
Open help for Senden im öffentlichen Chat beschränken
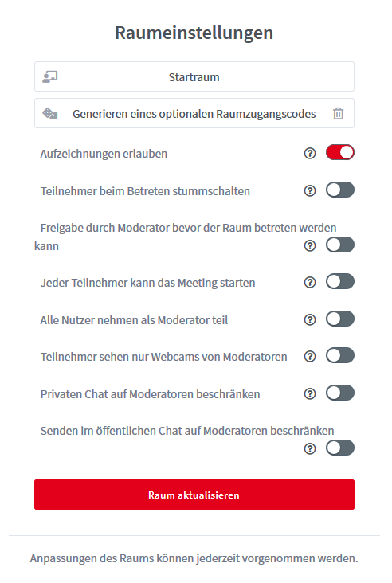[310, 448]
